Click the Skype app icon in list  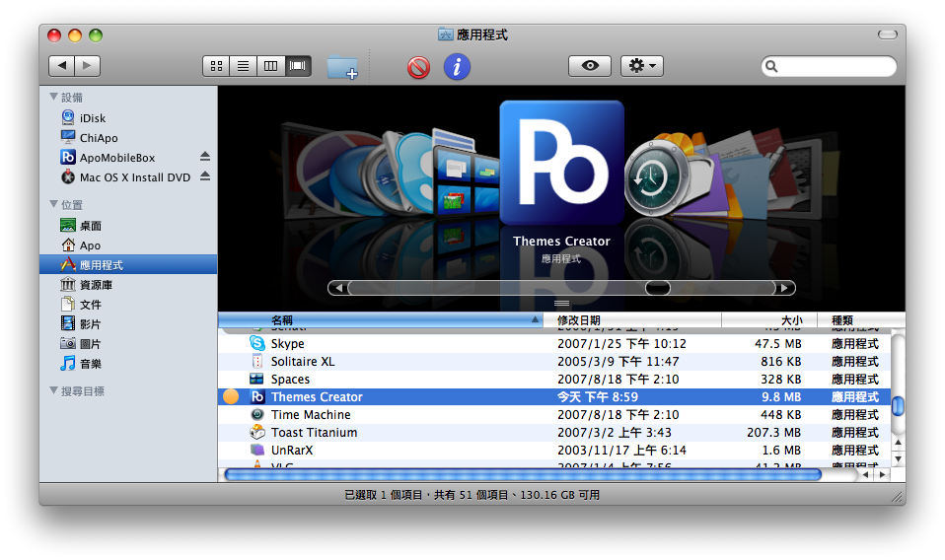(257, 343)
